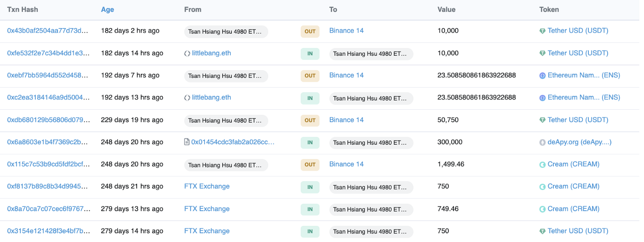Image resolution: width=644 pixels, height=242 pixels.
Task: Open littlebang.eth sender in 23.5085 ENS row
Action: tap(212, 97)
